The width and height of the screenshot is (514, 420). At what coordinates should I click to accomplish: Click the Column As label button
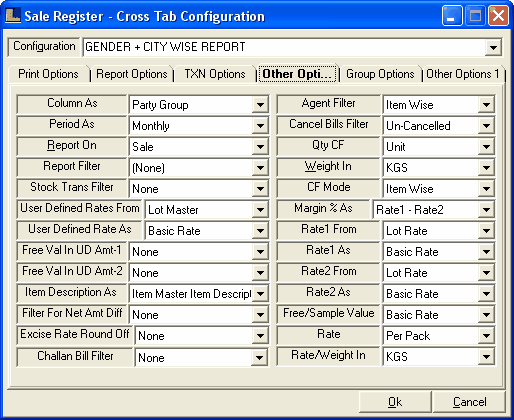click(72, 104)
